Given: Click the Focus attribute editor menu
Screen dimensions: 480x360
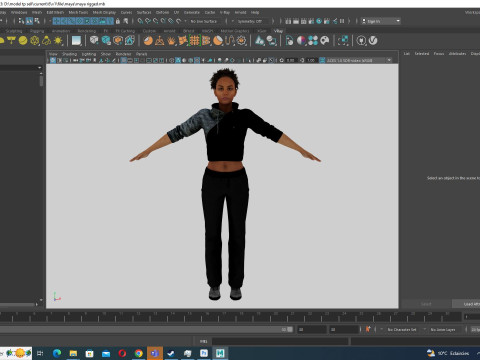Looking at the screenshot, I should click(x=439, y=53).
